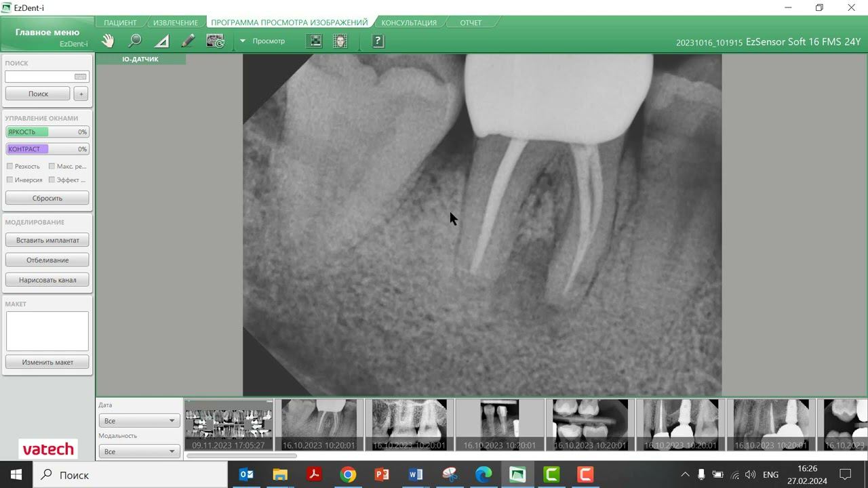
Task: Select the pencil drawing tool
Action: [188, 41]
